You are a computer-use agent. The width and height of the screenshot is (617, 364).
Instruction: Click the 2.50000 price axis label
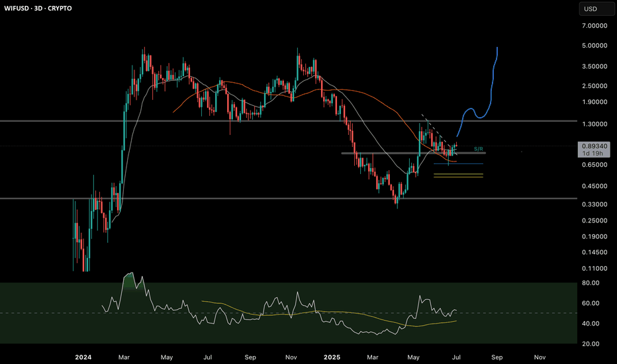click(594, 86)
